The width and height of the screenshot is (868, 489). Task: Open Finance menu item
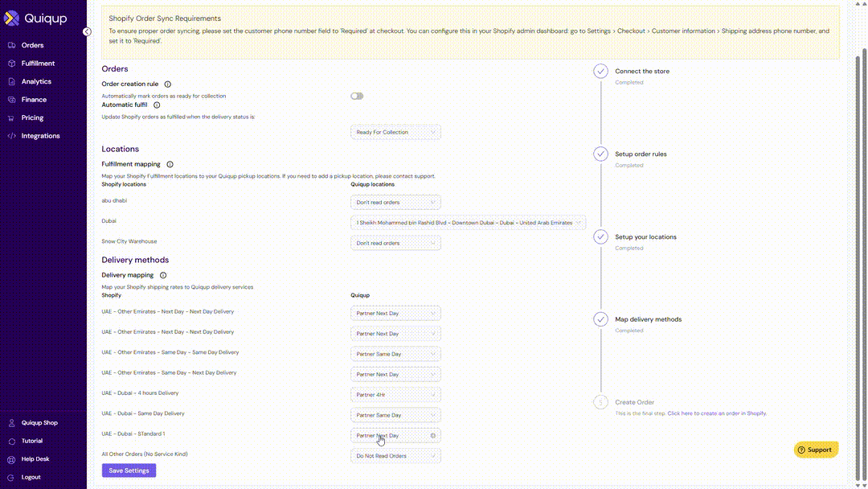point(34,100)
